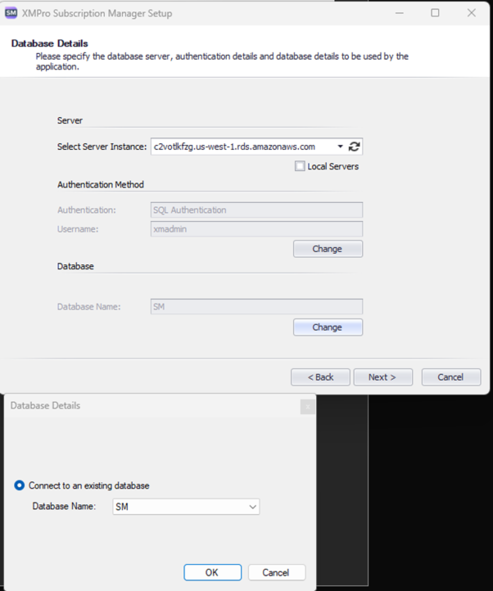Screen dimensions: 493x591
Task: Click the disabled Username xmadmin field
Action: tap(256, 229)
